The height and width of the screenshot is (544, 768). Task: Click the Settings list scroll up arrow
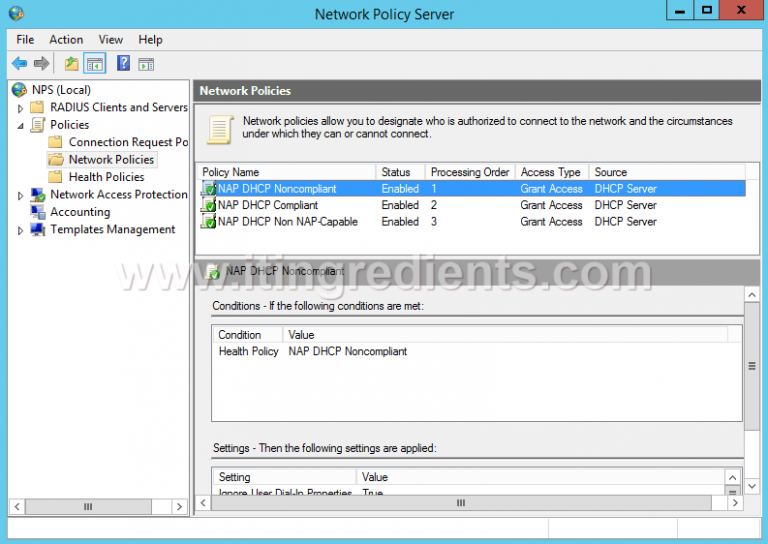(732, 477)
